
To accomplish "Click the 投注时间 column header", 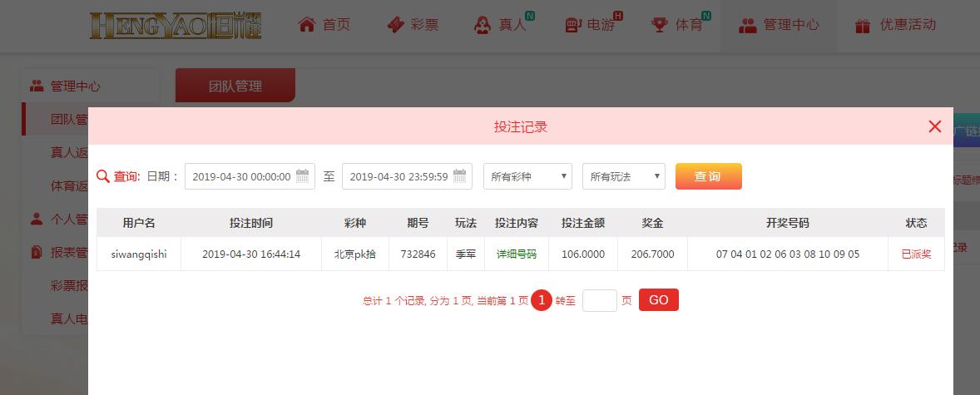I will tap(251, 223).
